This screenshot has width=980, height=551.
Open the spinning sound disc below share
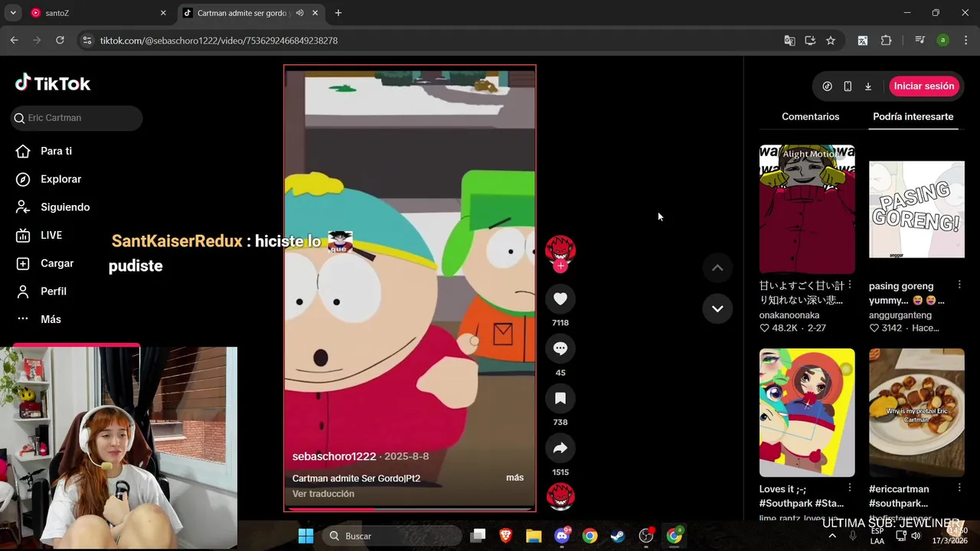[x=560, y=497]
